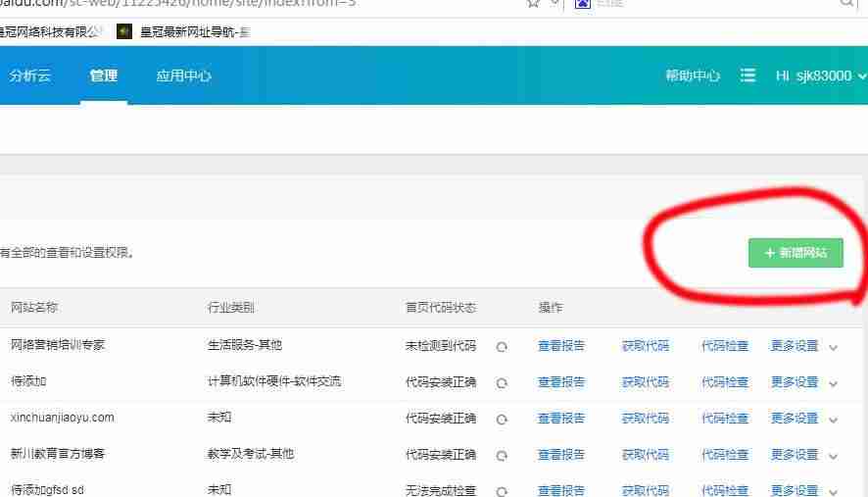The width and height of the screenshot is (868, 497).
Task: Refresh code status for 待添加gfsd sd
Action: click(x=502, y=491)
